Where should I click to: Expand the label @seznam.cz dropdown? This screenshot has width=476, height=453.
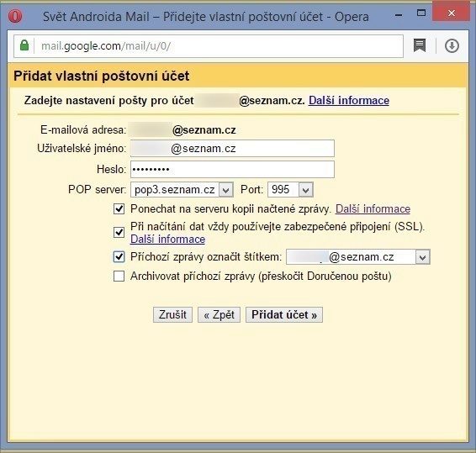point(422,257)
